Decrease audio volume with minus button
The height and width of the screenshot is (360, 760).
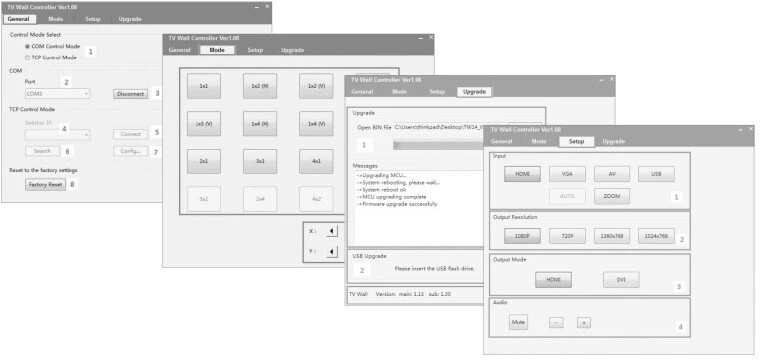[556, 322]
